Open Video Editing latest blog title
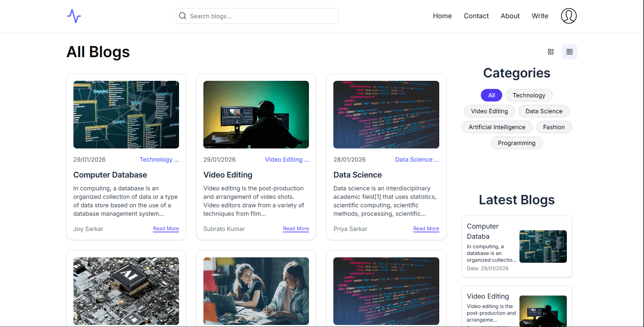The image size is (644, 327). coord(488,296)
